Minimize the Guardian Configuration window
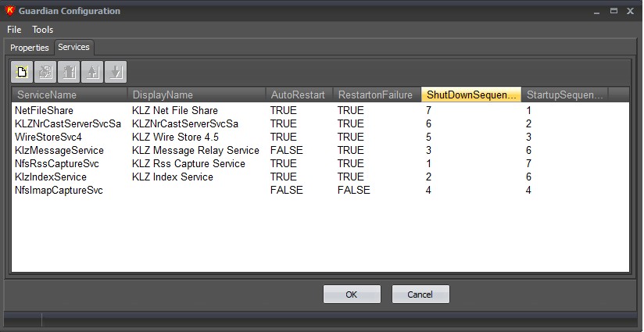 (597, 12)
